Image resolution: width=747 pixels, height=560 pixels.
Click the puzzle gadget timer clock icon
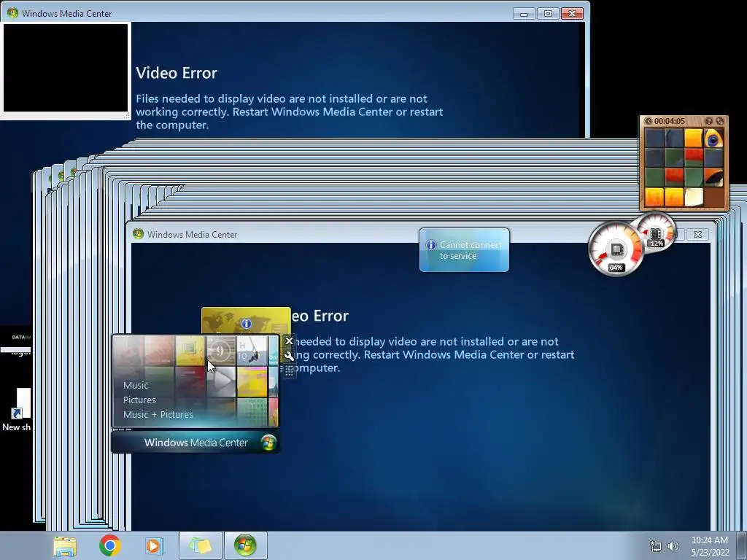[648, 122]
